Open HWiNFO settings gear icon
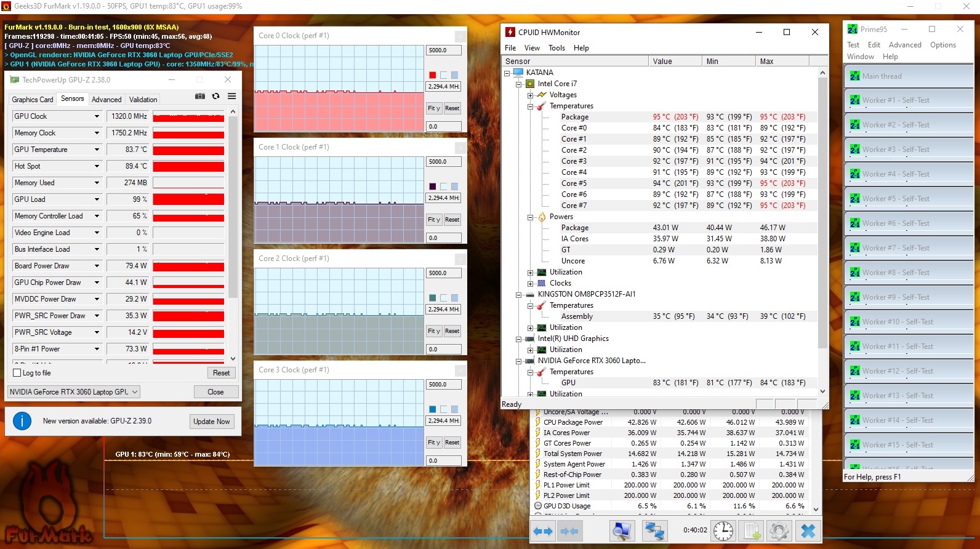Viewport: 980px width, 549px height. point(779,531)
